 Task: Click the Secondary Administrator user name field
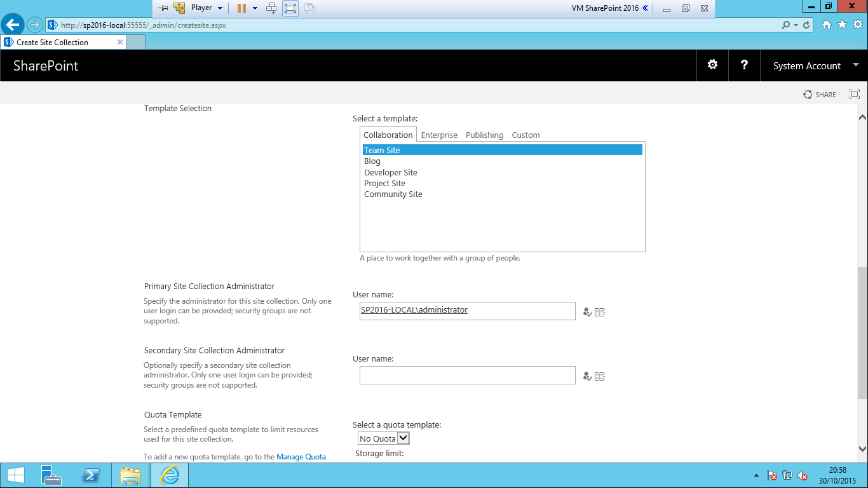coord(468,375)
